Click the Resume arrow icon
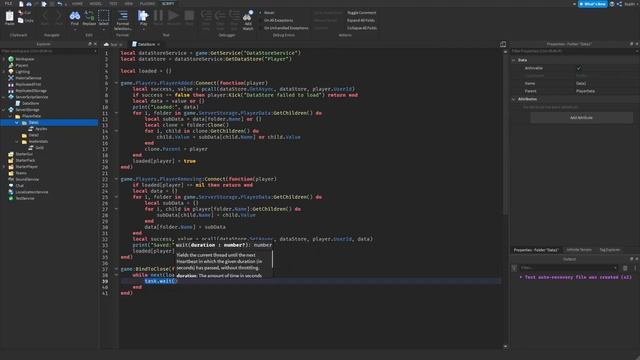The image size is (640, 360). 173,16
